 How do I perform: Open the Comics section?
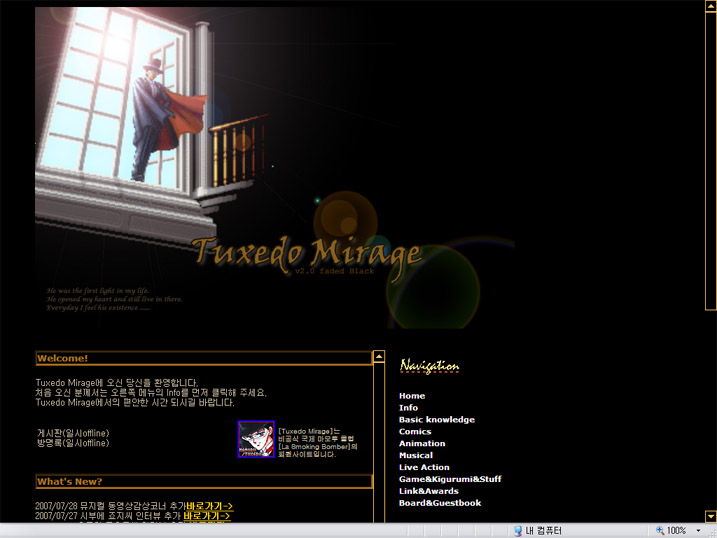click(415, 431)
